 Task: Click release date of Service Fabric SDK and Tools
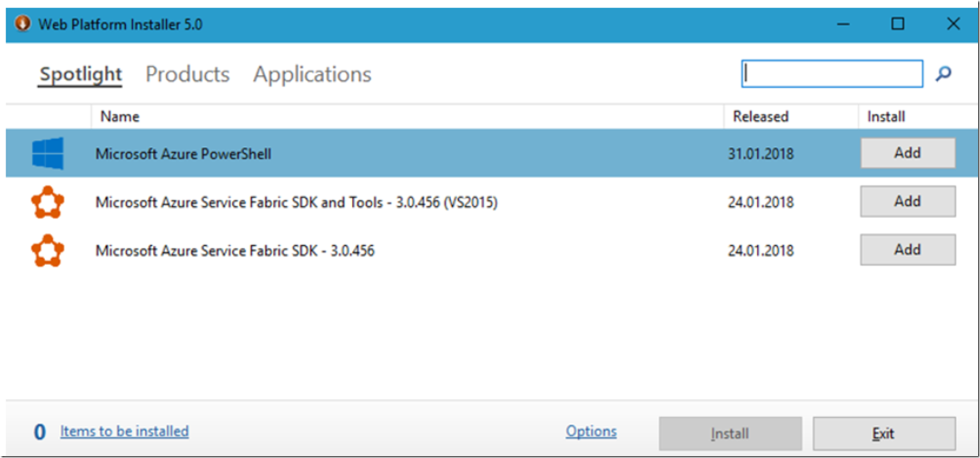click(x=761, y=202)
